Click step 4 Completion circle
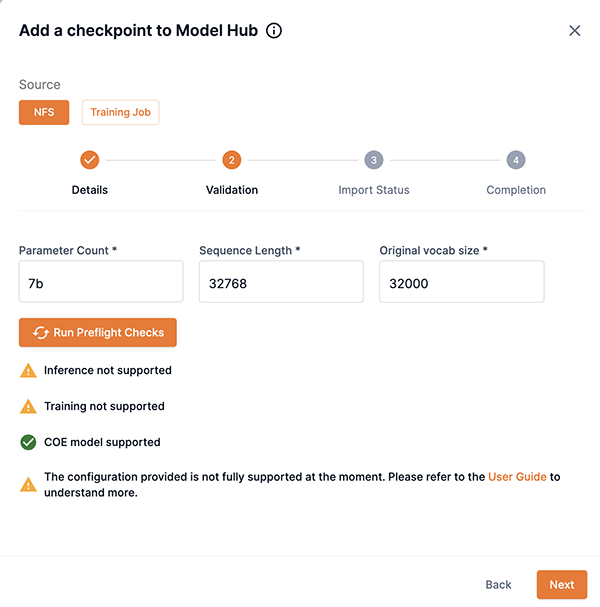 tap(515, 160)
